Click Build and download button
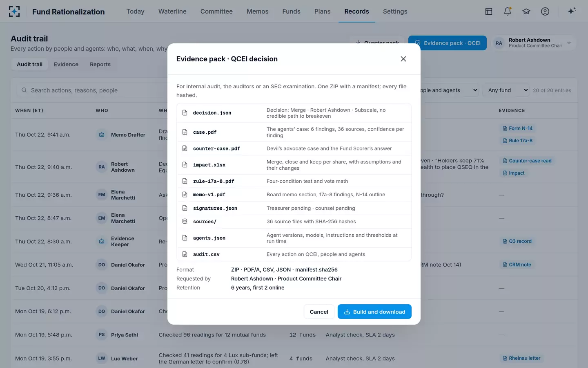 374,312
